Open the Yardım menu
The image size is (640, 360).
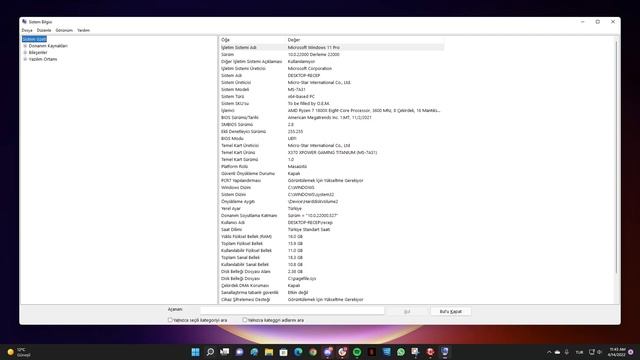(83, 30)
